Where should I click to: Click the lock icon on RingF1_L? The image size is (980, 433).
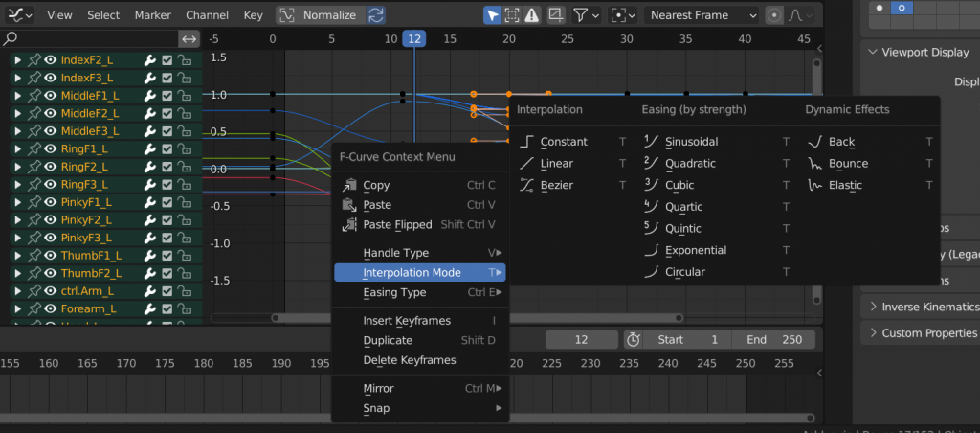coord(185,149)
